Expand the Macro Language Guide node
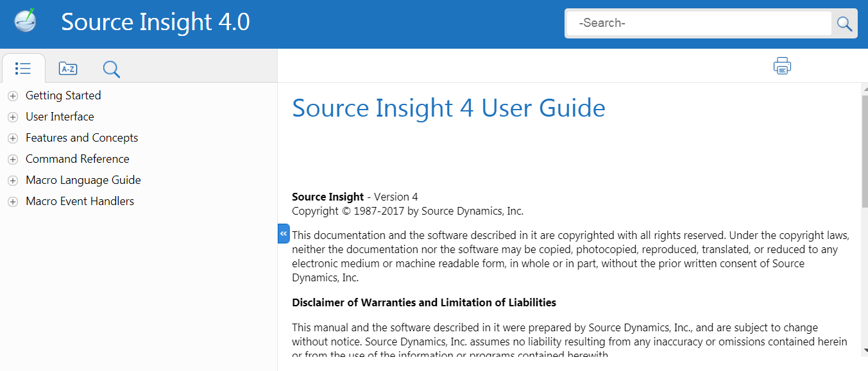The width and height of the screenshot is (868, 371). [12, 181]
